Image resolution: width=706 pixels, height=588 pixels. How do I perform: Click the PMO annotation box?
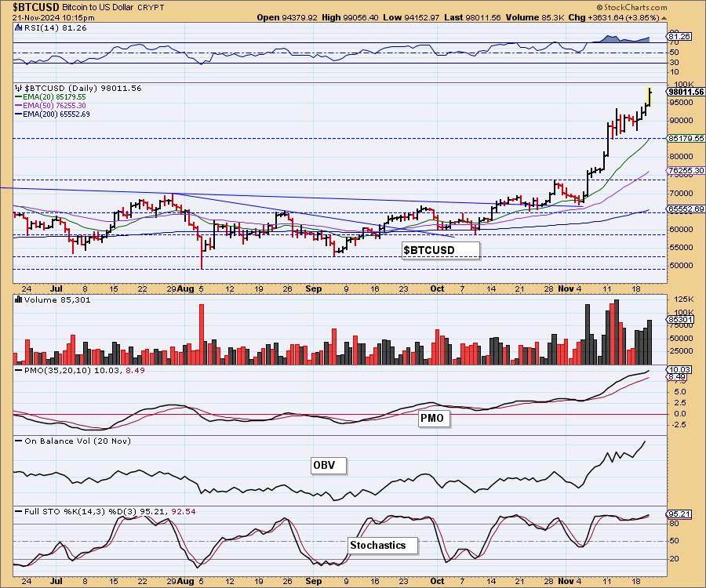(x=433, y=419)
